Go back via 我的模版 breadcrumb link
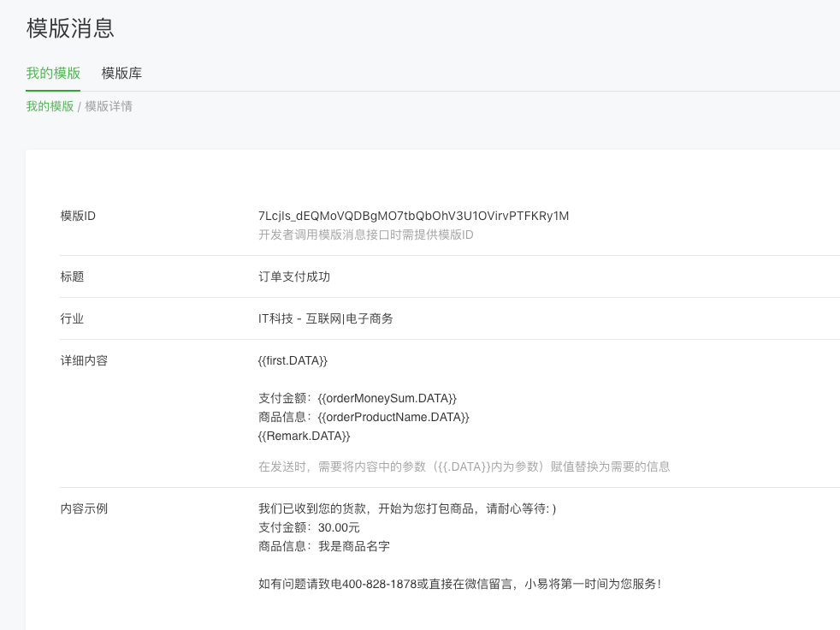The height and width of the screenshot is (630, 840). [x=50, y=106]
